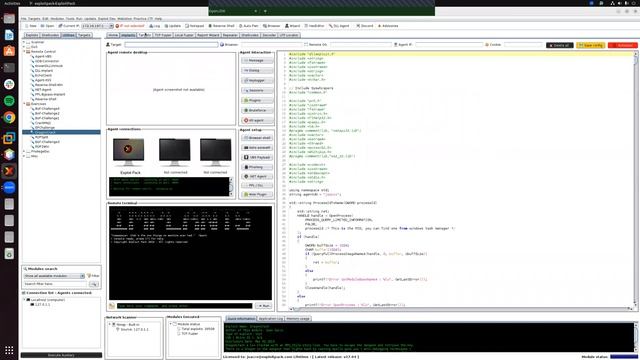640x360 pixels.
Task: Open the Modules menu
Action: (x=57, y=19)
